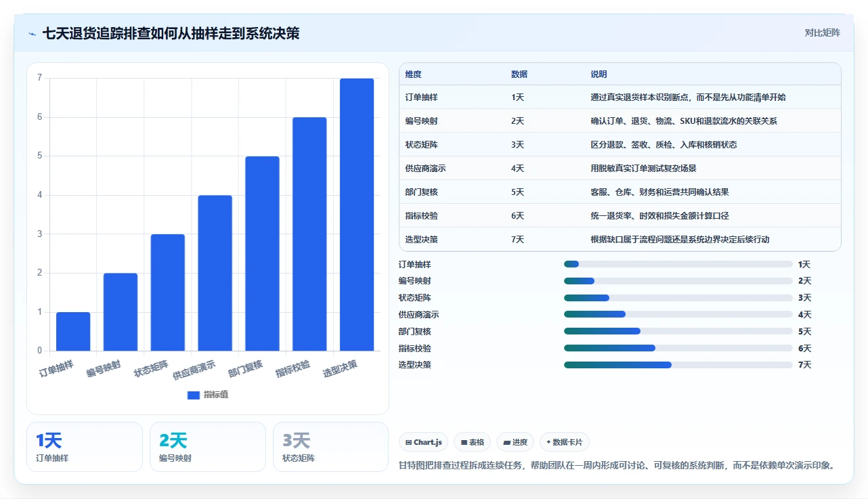868x499 pixels.
Task: Click the description 客服、仓库、财务和运营共同确认结果
Action: pyautogui.click(x=659, y=192)
